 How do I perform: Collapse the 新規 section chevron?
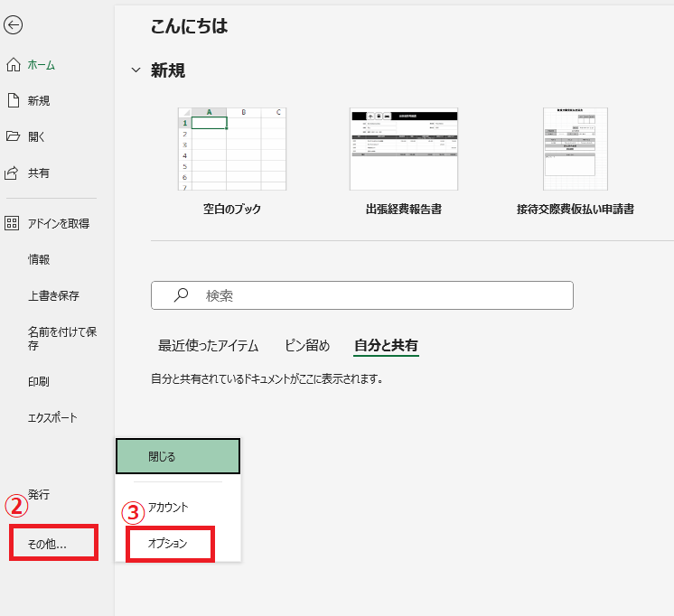coord(136,70)
